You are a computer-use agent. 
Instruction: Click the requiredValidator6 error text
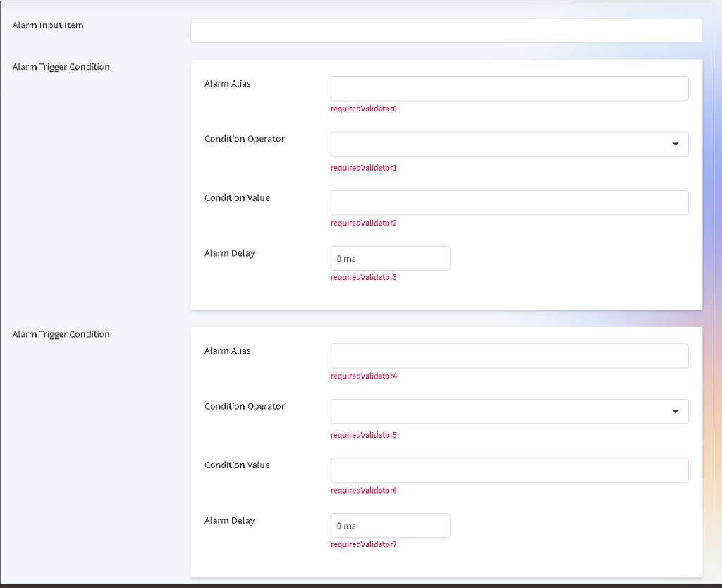click(x=363, y=491)
